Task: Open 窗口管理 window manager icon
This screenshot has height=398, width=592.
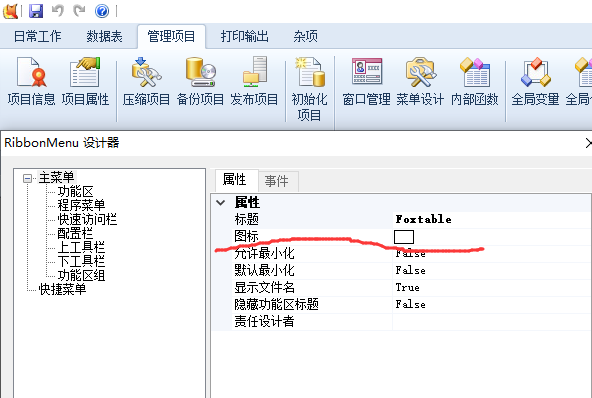Action: [366, 81]
